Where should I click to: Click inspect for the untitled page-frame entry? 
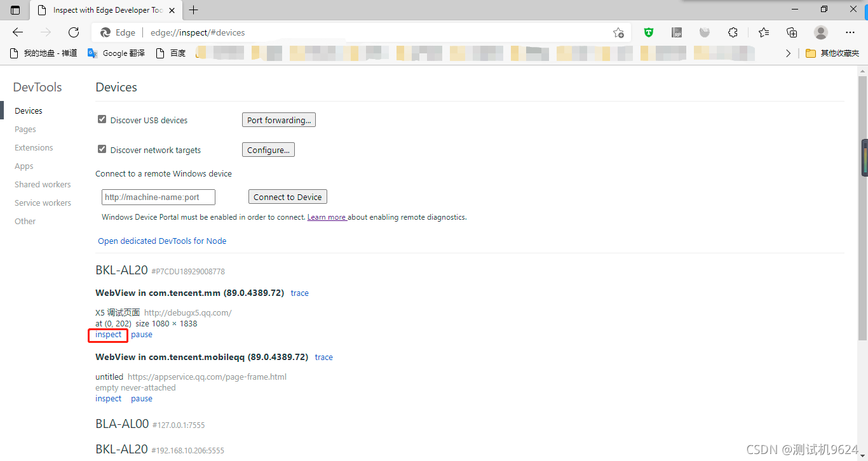tap(109, 399)
